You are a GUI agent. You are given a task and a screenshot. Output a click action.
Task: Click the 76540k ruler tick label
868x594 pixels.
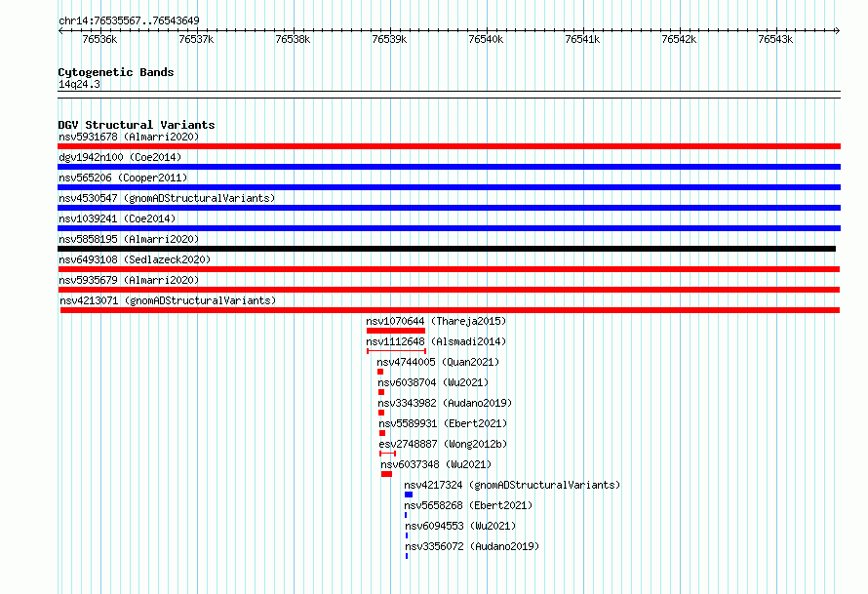click(x=486, y=39)
